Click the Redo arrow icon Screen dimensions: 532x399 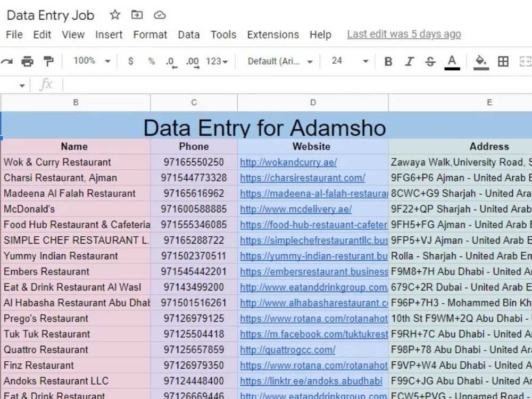(x=7, y=61)
